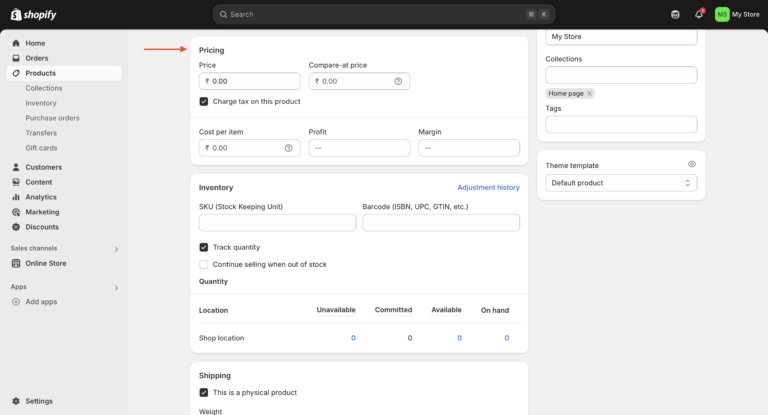Image resolution: width=768 pixels, height=415 pixels.
Task: Remove the Home page collection tag
Action: pyautogui.click(x=589, y=93)
